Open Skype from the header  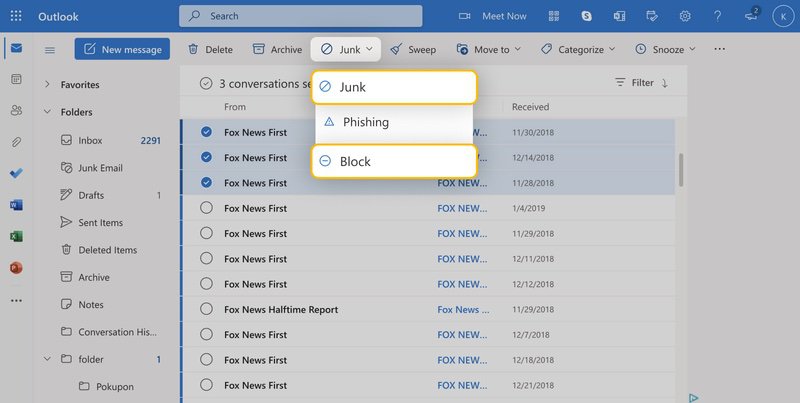point(587,16)
